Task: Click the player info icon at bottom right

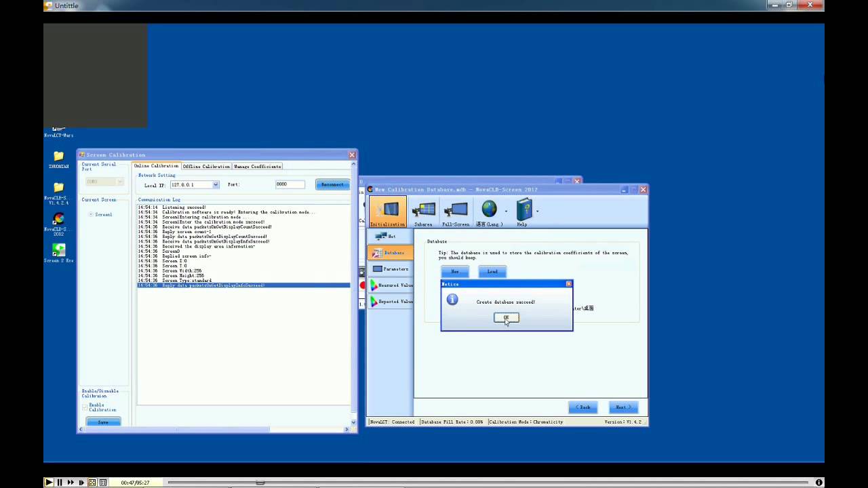Action: (819, 483)
